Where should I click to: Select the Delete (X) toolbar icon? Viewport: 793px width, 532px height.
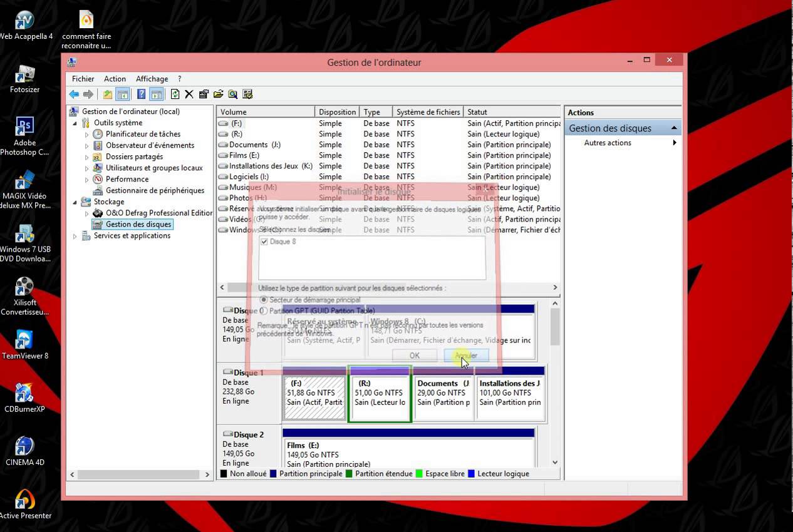coord(189,94)
